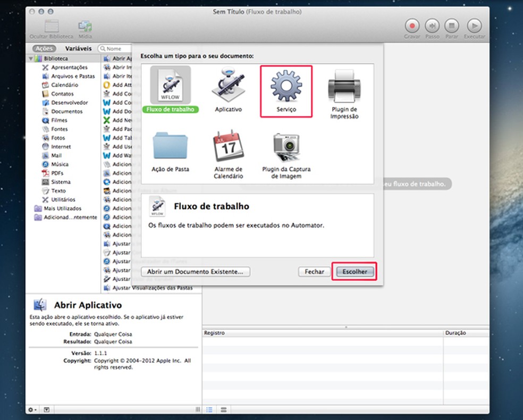Screen dimensions: 523x420
Task: Confirm with the Escolher button
Action: point(354,271)
